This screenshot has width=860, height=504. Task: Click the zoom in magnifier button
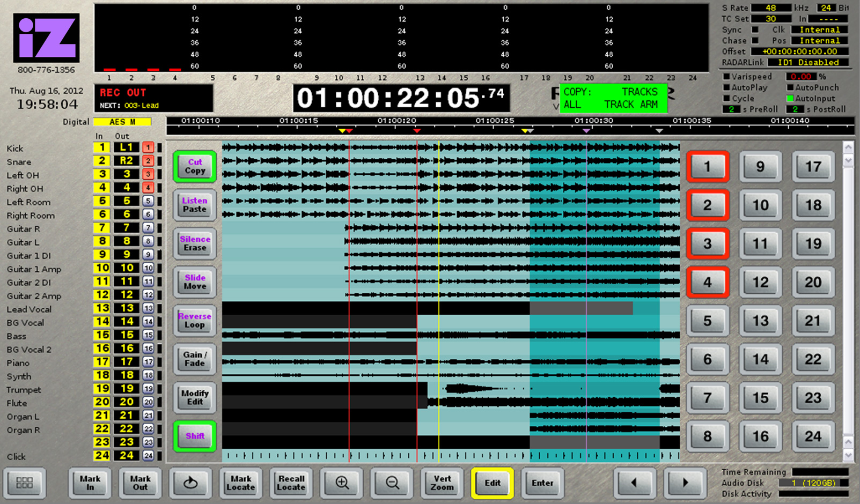click(342, 483)
